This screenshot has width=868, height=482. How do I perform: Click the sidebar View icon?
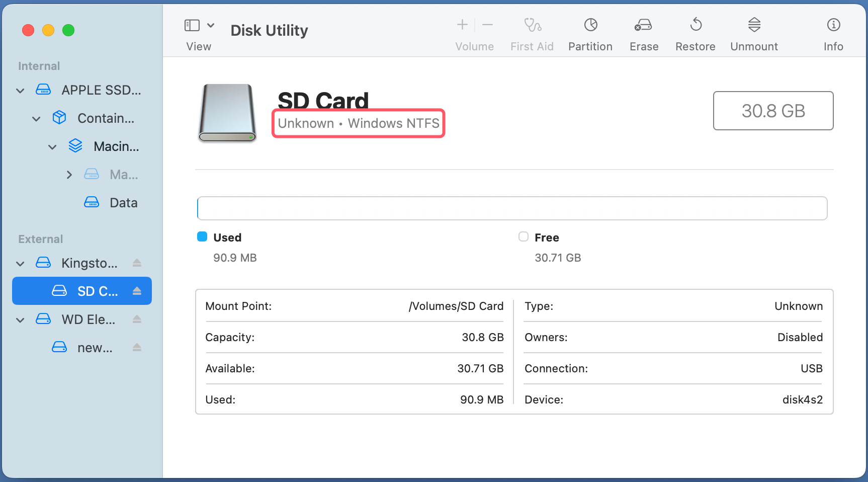click(x=192, y=24)
